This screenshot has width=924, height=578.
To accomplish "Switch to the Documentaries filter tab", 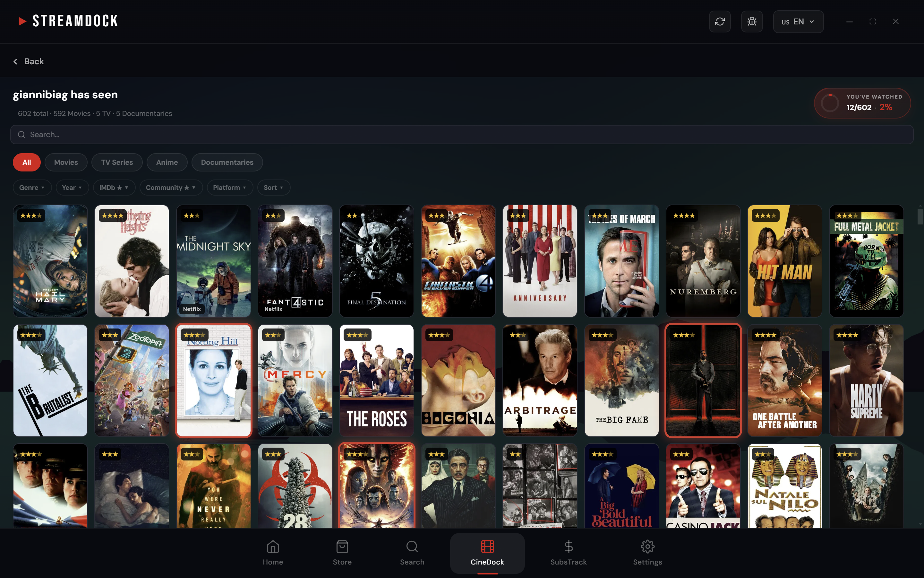I will click(227, 162).
